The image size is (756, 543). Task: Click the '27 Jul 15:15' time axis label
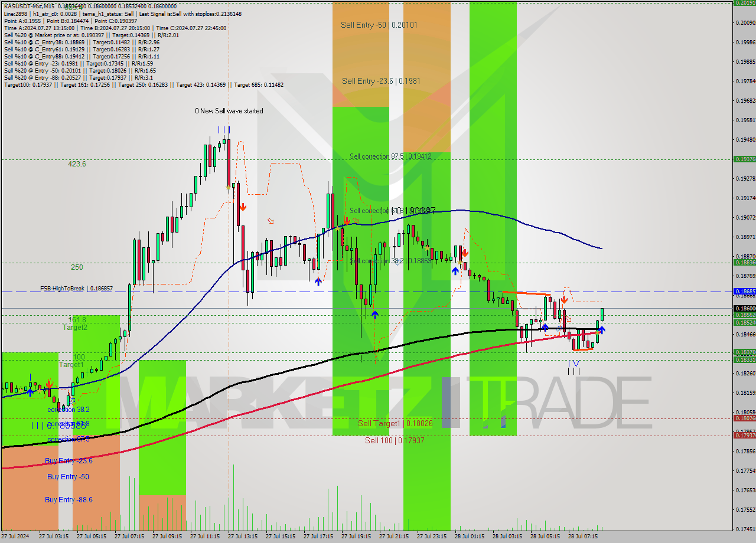click(x=280, y=537)
